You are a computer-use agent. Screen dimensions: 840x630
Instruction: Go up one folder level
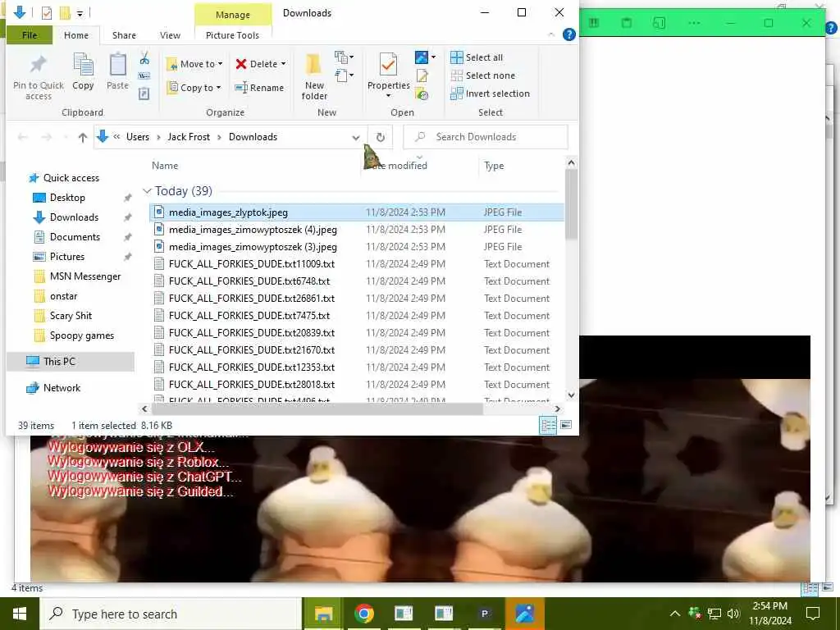click(x=83, y=138)
